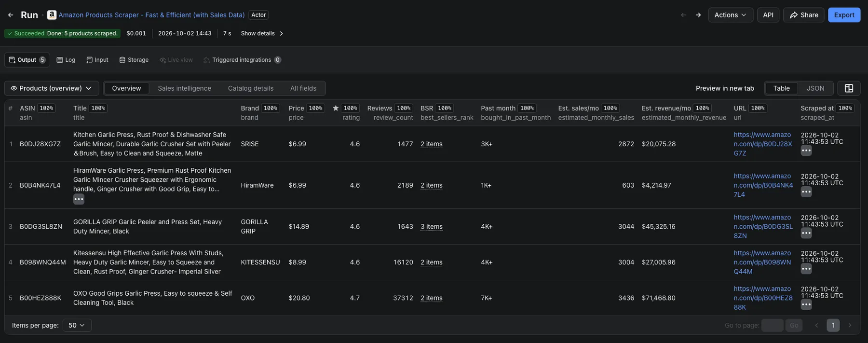Expand scraped-at ellipsis for B0DJ28XG7Z row
The width and height of the screenshot is (868, 343).
pos(806,151)
